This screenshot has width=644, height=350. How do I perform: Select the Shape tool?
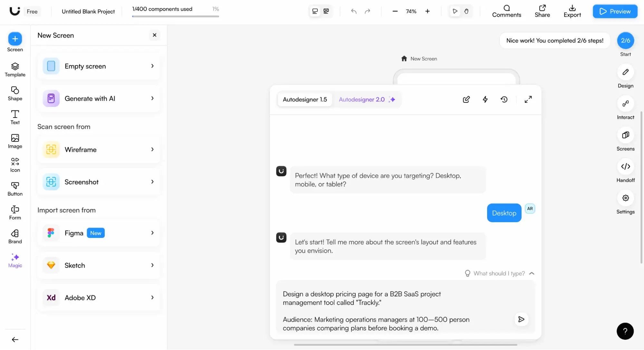[15, 94]
